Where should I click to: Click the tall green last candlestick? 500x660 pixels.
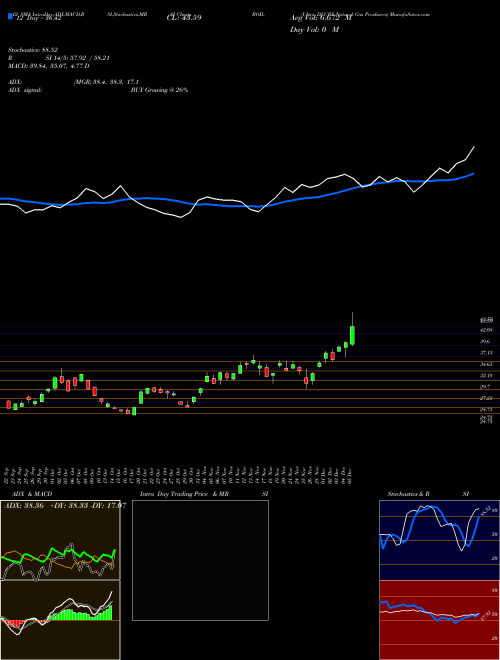tap(352, 335)
